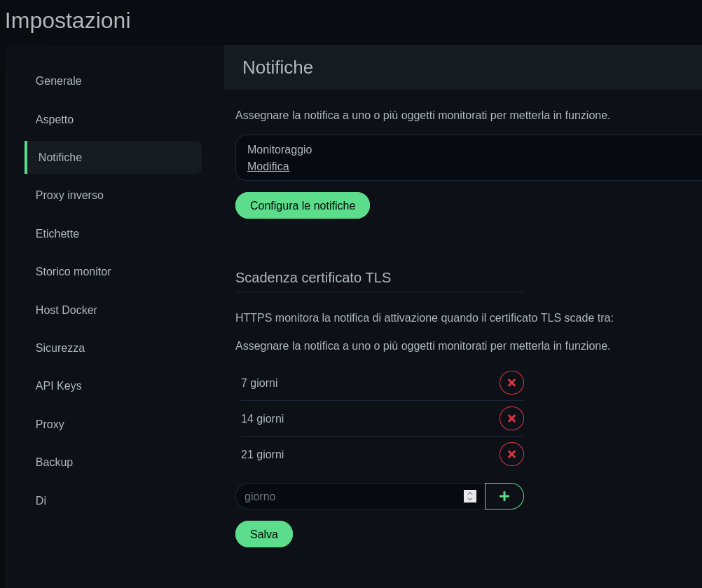Save changes with the Salva button
The image size is (702, 588).
coord(264,534)
